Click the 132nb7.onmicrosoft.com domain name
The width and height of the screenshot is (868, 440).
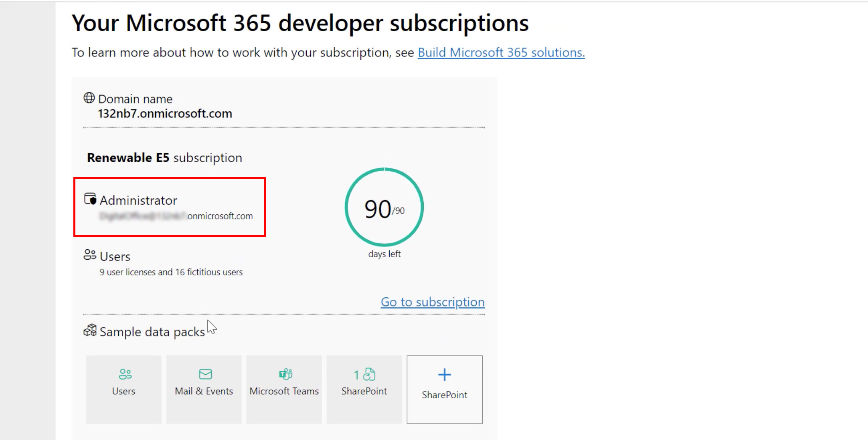coord(165,114)
